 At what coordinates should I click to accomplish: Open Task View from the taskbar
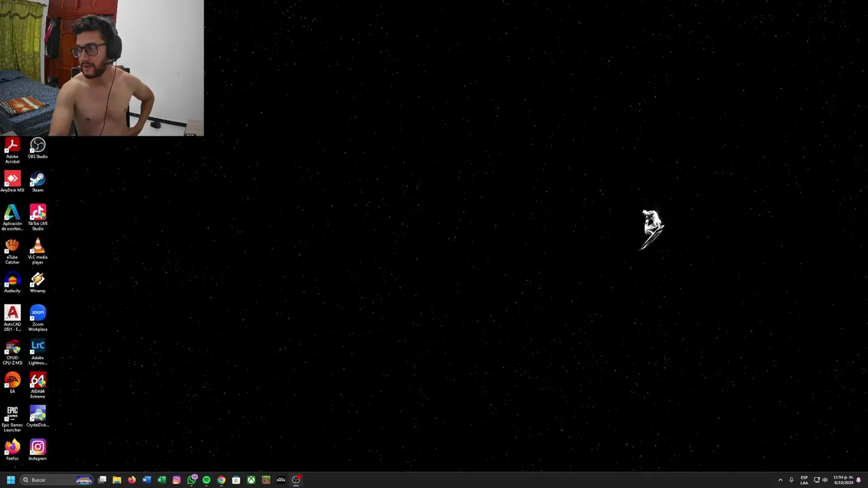click(102, 480)
